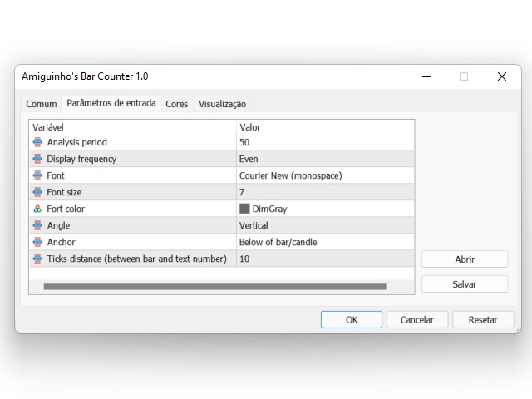Open the Cores tab

177,104
